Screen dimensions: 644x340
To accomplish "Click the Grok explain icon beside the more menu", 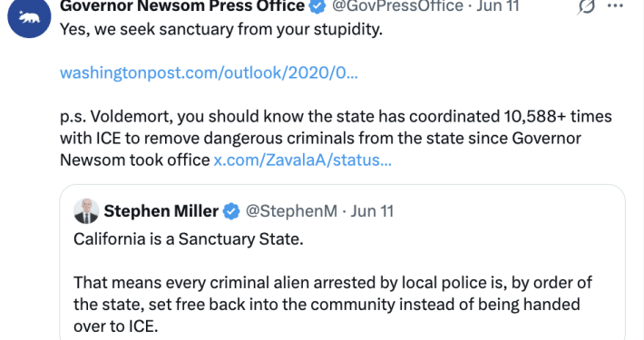I will point(586,6).
